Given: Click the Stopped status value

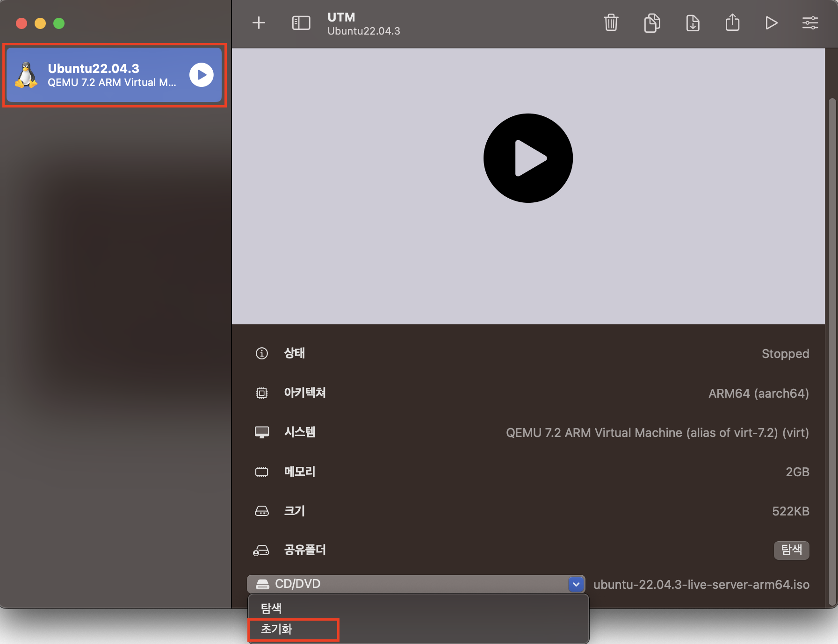Looking at the screenshot, I should click(785, 354).
